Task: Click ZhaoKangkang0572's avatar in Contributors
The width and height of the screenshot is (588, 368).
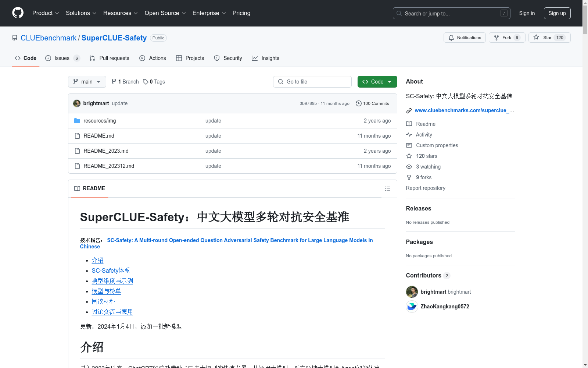Action: pos(412,307)
